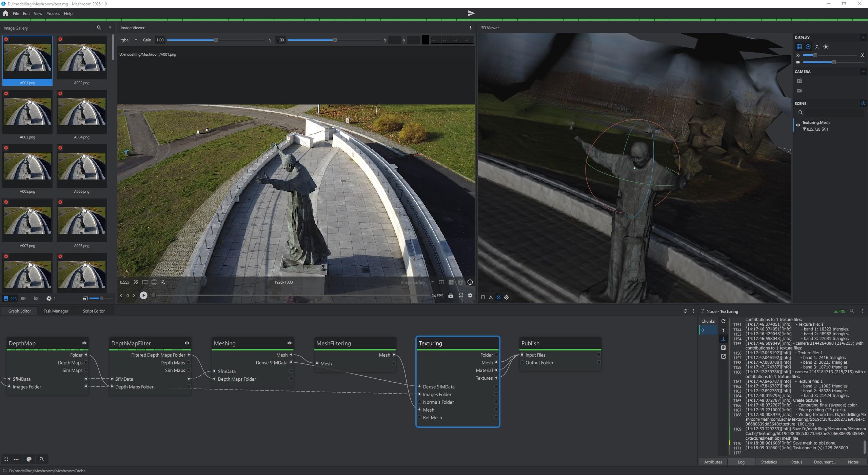Click the refresh log icon beside Chunks
868x475 pixels.
(723, 321)
